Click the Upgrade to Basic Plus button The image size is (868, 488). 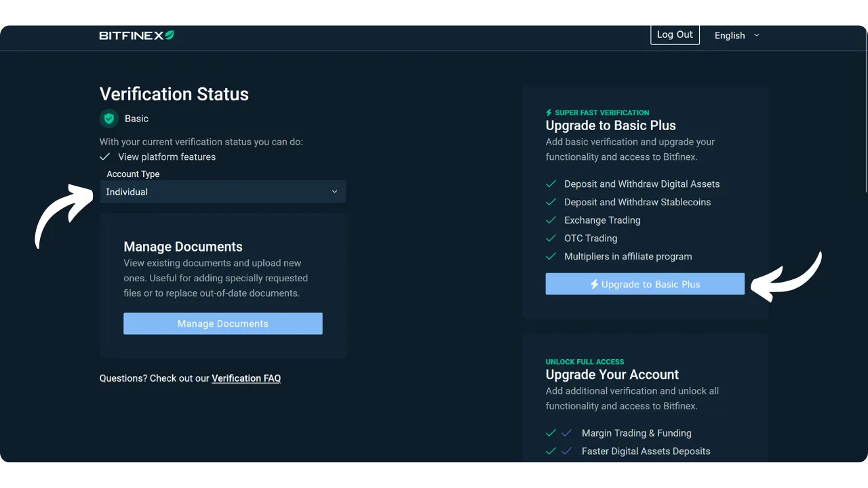tap(645, 284)
